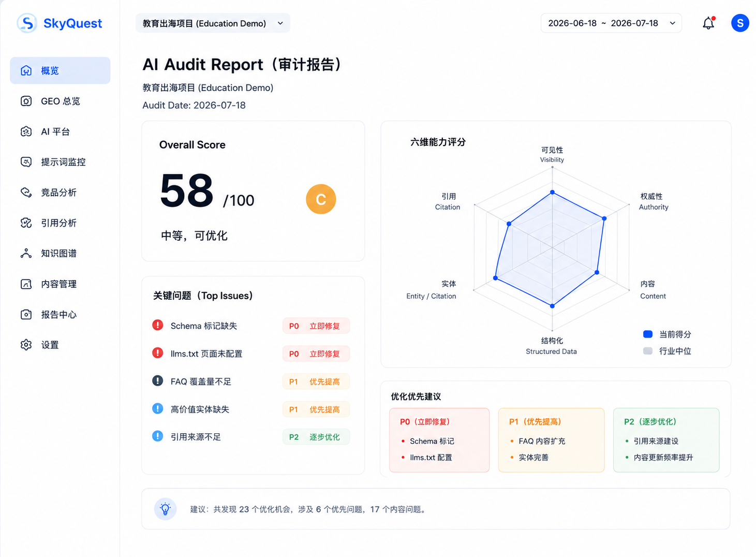This screenshot has height=557, width=756.
Task: Click the llms.txt 页面未配置 issue text
Action: 206,354
